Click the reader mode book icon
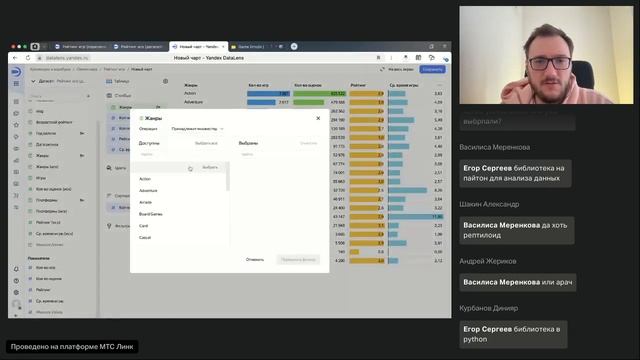This screenshot has width=640, height=360. 418,58
